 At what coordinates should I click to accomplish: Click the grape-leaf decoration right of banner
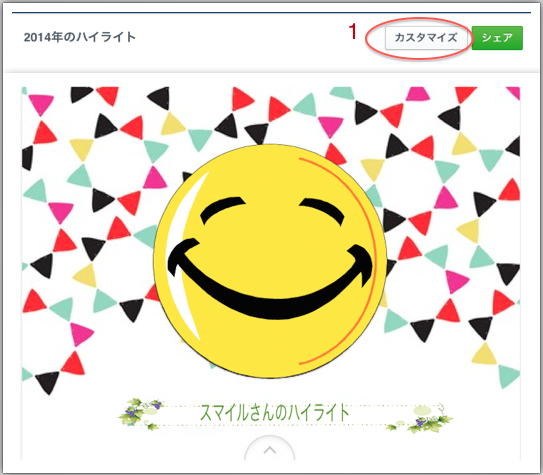point(420,419)
